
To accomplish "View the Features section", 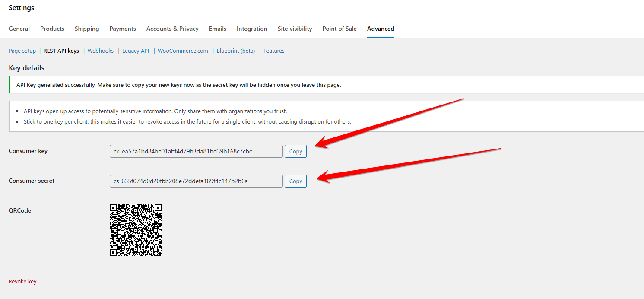I will tap(274, 51).
